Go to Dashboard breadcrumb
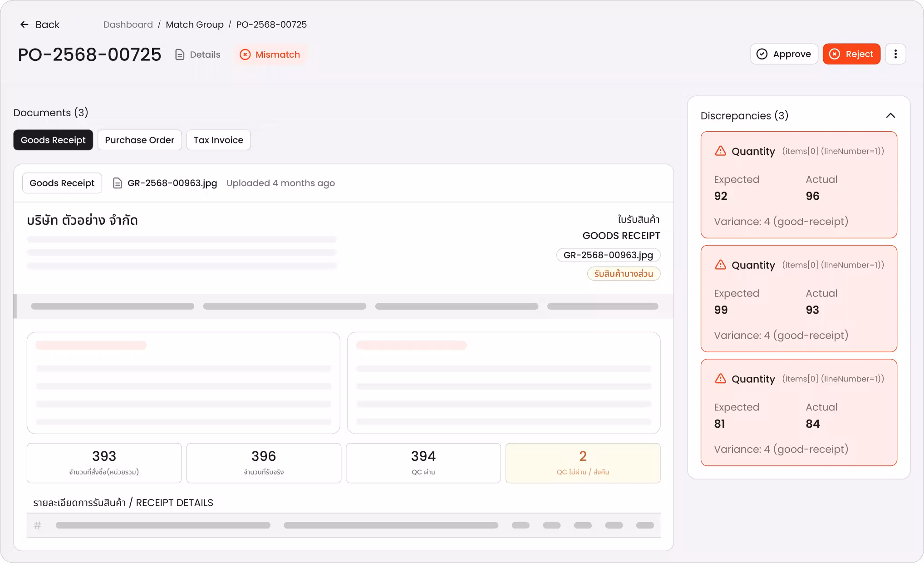 pyautogui.click(x=128, y=25)
